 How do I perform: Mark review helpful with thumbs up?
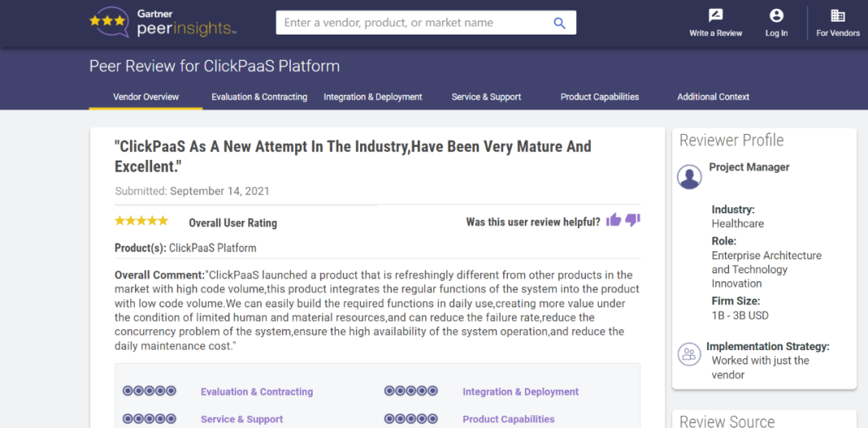pos(614,220)
